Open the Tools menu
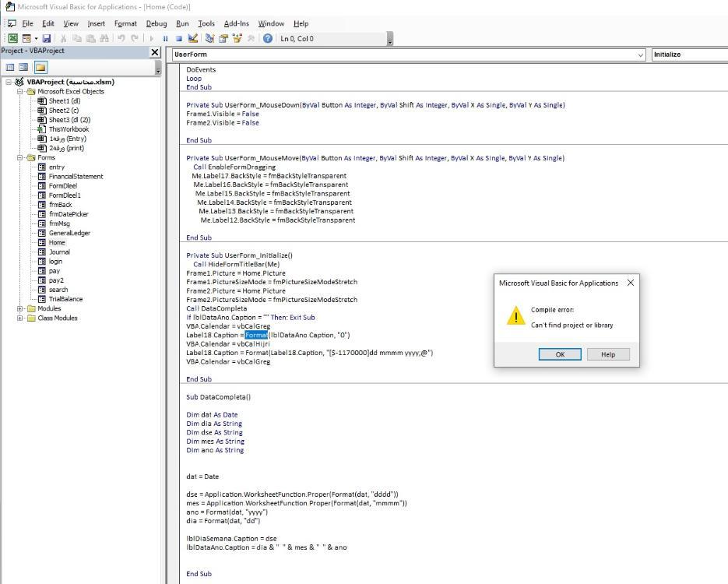Viewport: 728px width, 584px height. point(206,23)
